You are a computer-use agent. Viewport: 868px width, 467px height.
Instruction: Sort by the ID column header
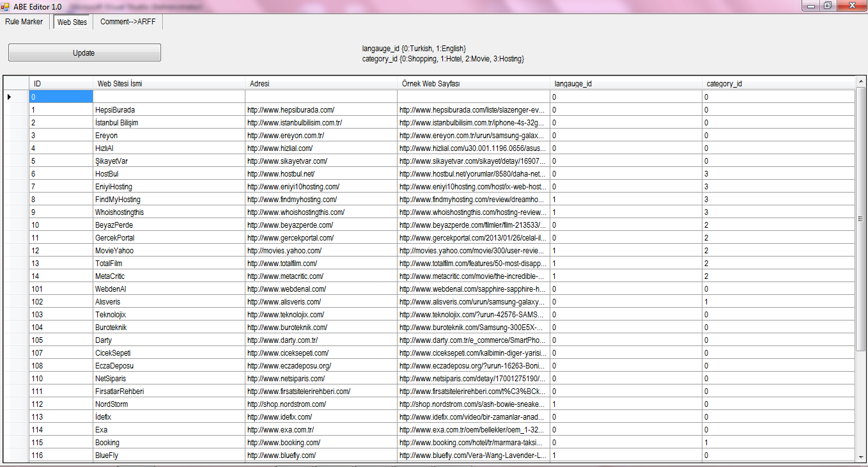pos(61,83)
